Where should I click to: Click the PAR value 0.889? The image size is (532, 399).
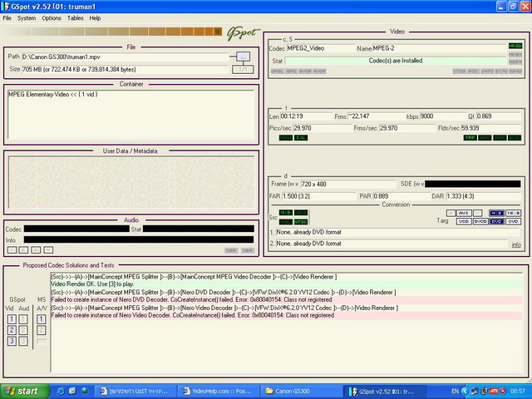coord(401,196)
